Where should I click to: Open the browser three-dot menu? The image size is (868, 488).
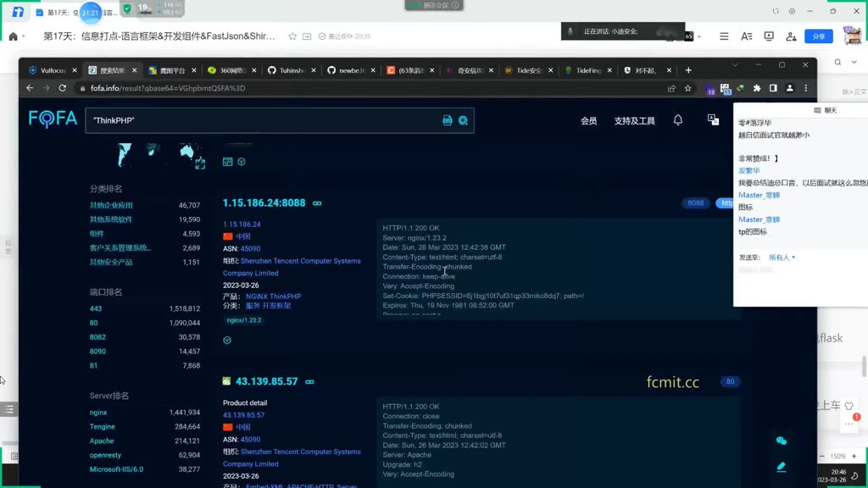coord(806,88)
